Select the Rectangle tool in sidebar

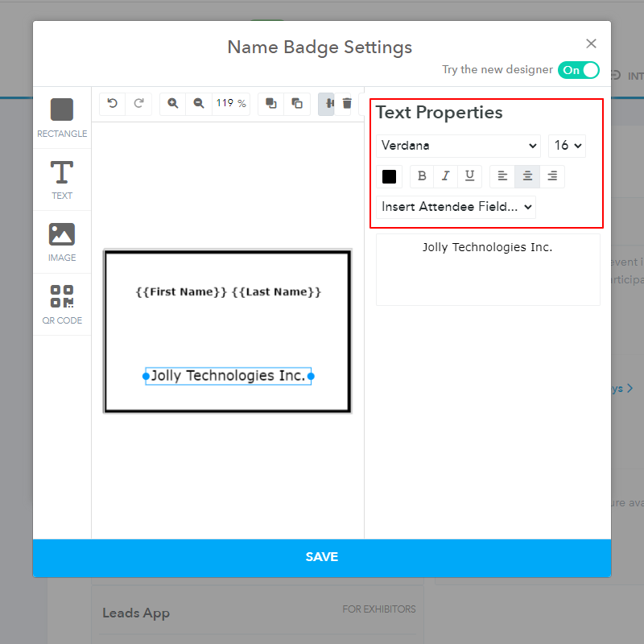[62, 118]
